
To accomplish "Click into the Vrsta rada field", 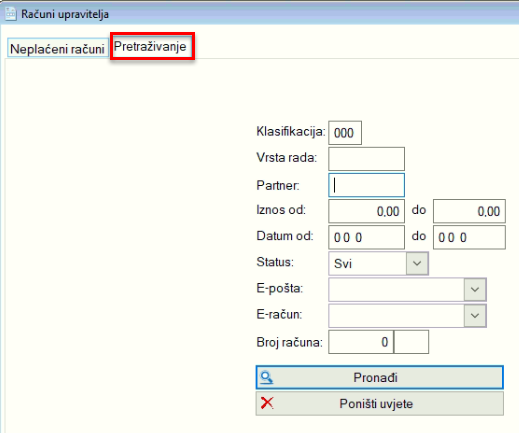I will pyautogui.click(x=366, y=159).
